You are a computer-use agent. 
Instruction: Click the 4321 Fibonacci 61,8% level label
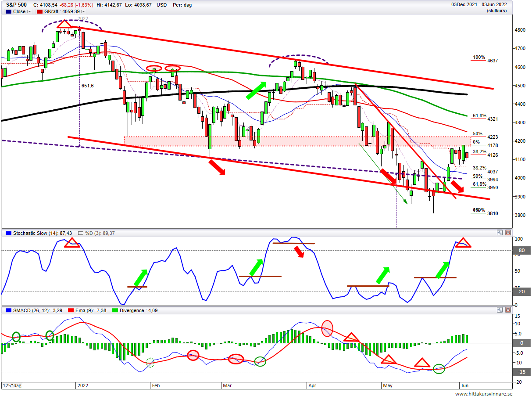[493, 119]
